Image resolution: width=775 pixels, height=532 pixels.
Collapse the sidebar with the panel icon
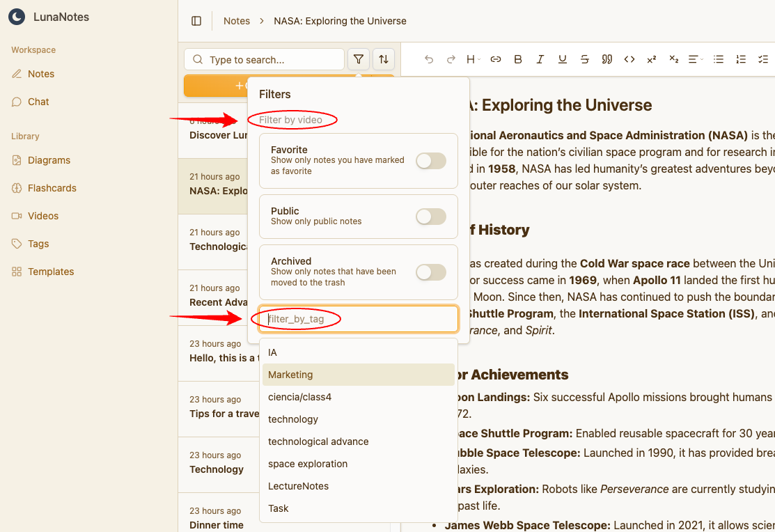tap(196, 21)
